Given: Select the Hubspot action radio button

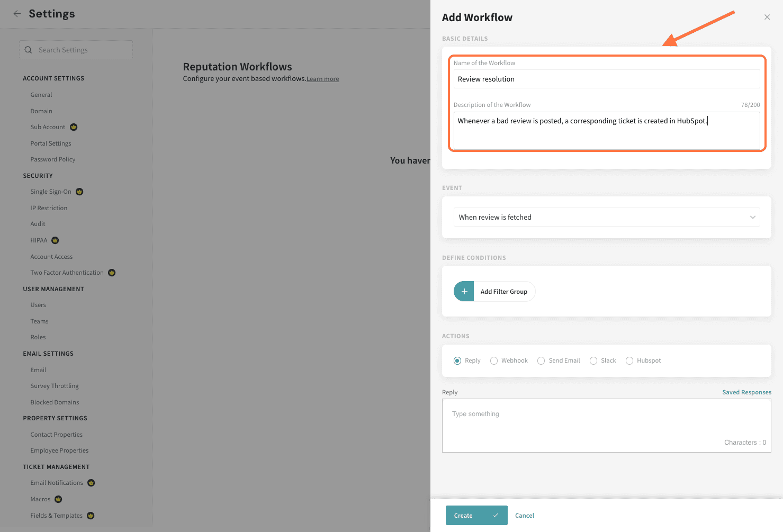Looking at the screenshot, I should pyautogui.click(x=629, y=361).
